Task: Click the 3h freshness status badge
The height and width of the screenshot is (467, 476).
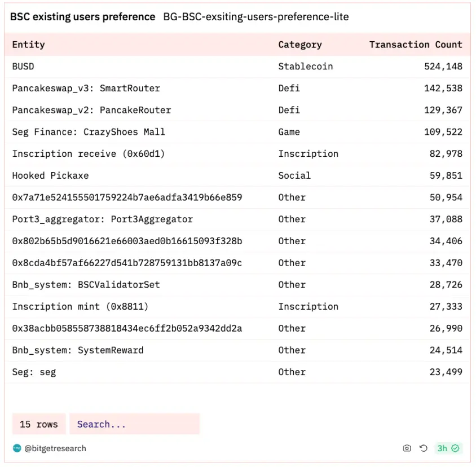Action: [x=449, y=448]
